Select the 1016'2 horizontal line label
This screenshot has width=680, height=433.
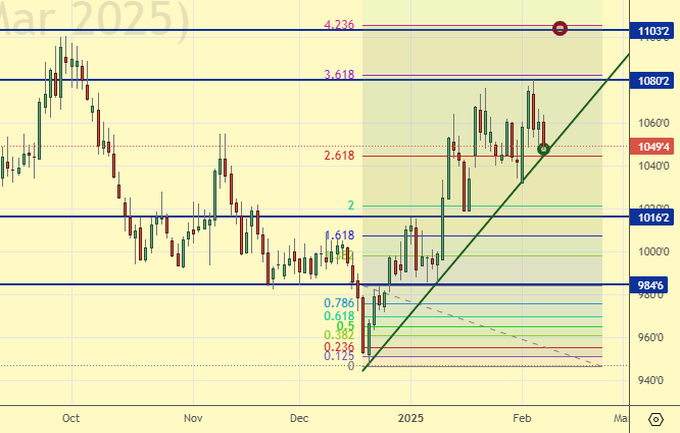pyautogui.click(x=653, y=216)
